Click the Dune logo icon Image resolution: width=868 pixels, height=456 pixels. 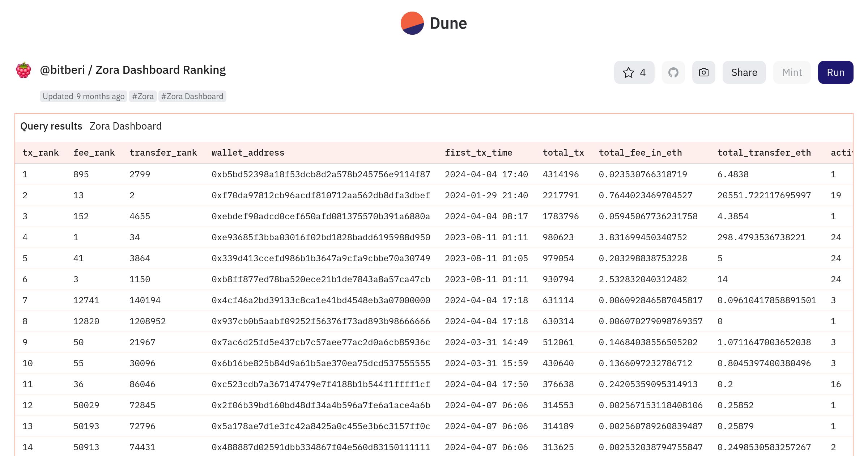pyautogui.click(x=412, y=23)
